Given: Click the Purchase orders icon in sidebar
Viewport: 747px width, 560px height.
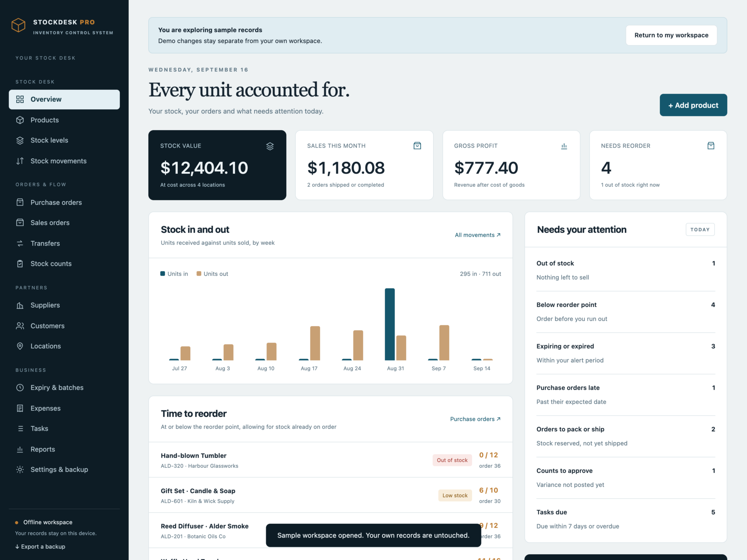Looking at the screenshot, I should tap(20, 202).
